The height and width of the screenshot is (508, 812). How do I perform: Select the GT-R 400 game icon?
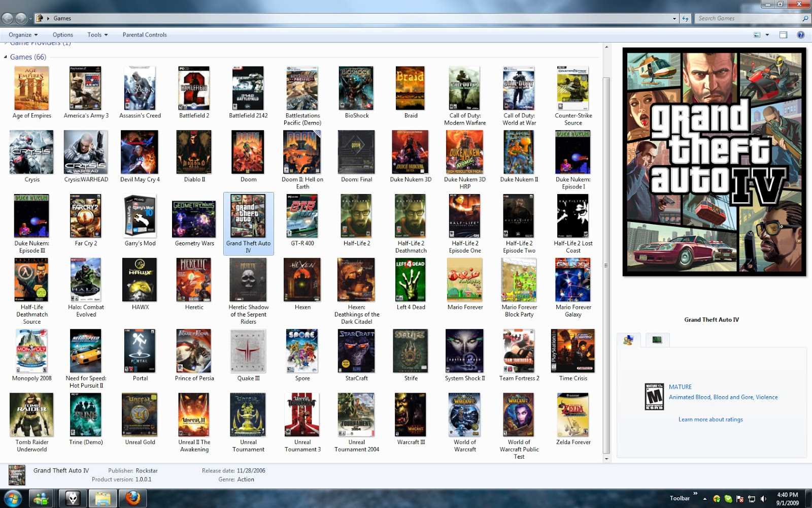[302, 216]
